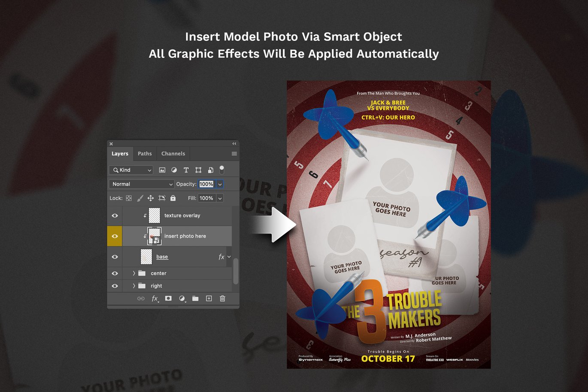Click the Layers panel scrollbar
Image resolution: width=588 pixels, height=392 pixels.
pyautogui.click(x=235, y=270)
